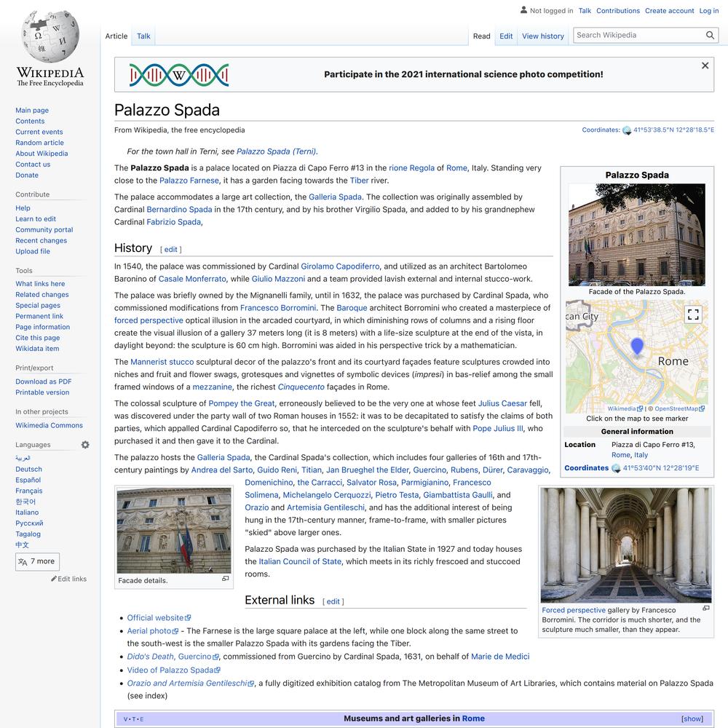Open the Palazzo Spada (Terni) link
Viewport: 728px width, 728px height.
(276, 151)
